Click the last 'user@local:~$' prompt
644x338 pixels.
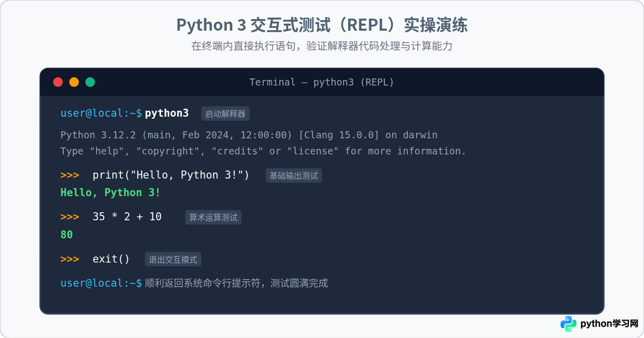101,283
